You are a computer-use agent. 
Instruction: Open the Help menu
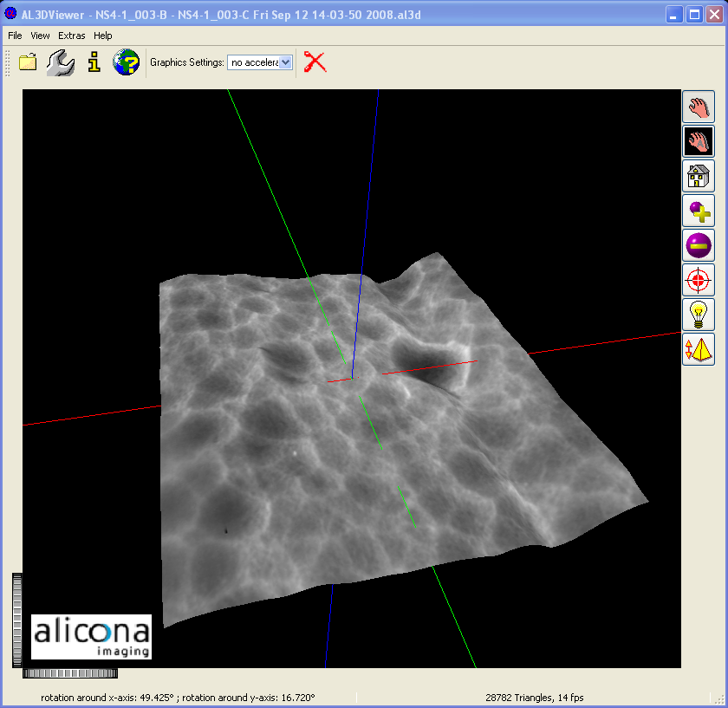point(103,36)
